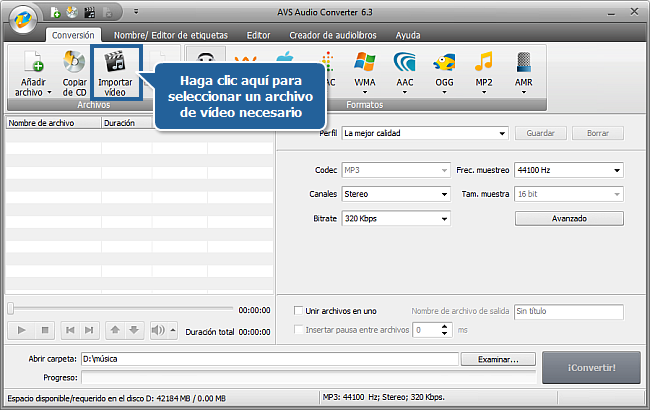Image resolution: width=650 pixels, height=410 pixels.
Task: Switch to the Editor tab
Action: [x=258, y=34]
